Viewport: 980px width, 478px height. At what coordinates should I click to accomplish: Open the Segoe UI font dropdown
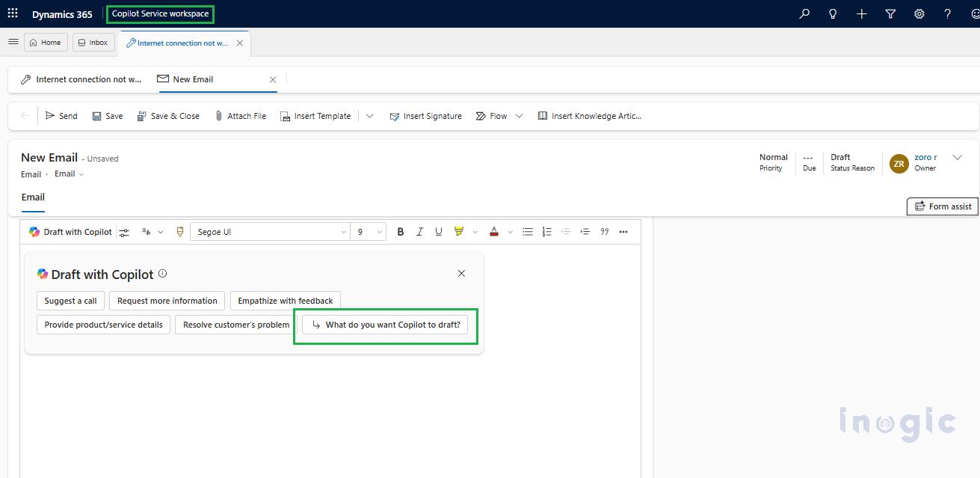click(x=269, y=232)
